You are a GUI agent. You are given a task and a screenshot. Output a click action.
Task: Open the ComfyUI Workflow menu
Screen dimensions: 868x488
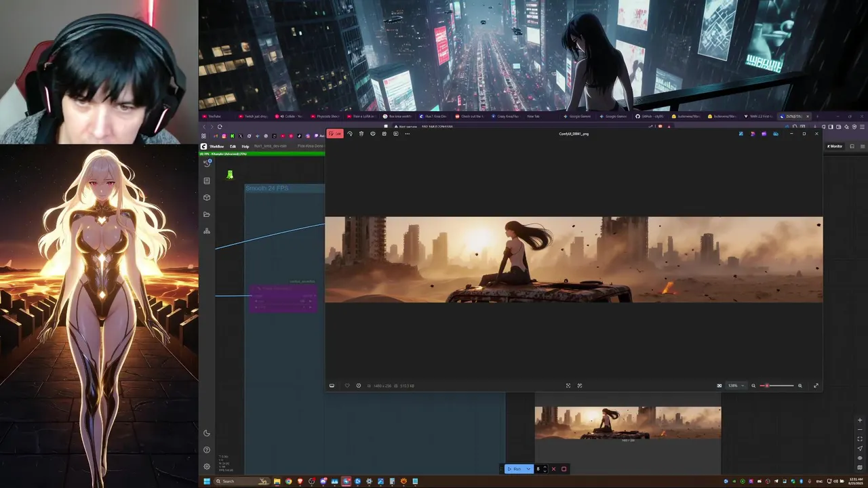(217, 146)
